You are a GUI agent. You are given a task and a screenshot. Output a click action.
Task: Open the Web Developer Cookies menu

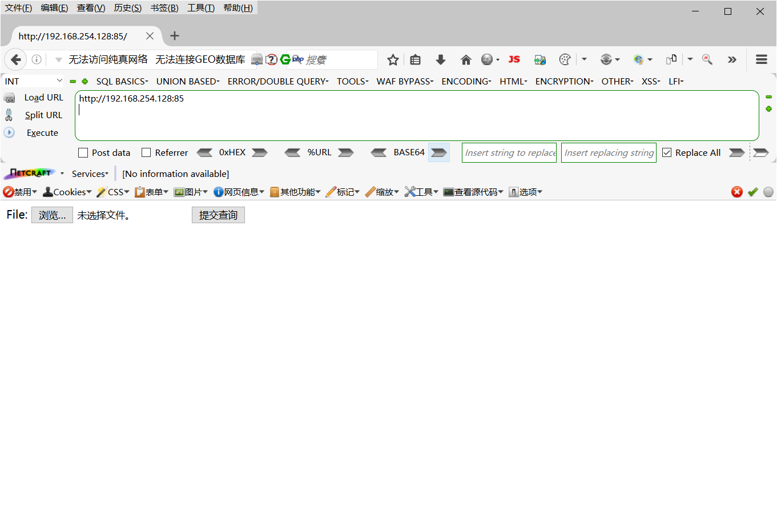(66, 192)
